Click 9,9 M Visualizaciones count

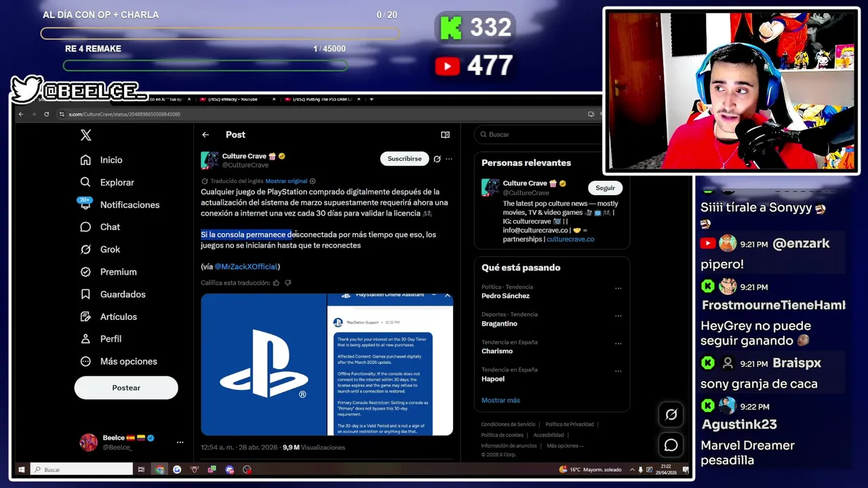pos(314,447)
